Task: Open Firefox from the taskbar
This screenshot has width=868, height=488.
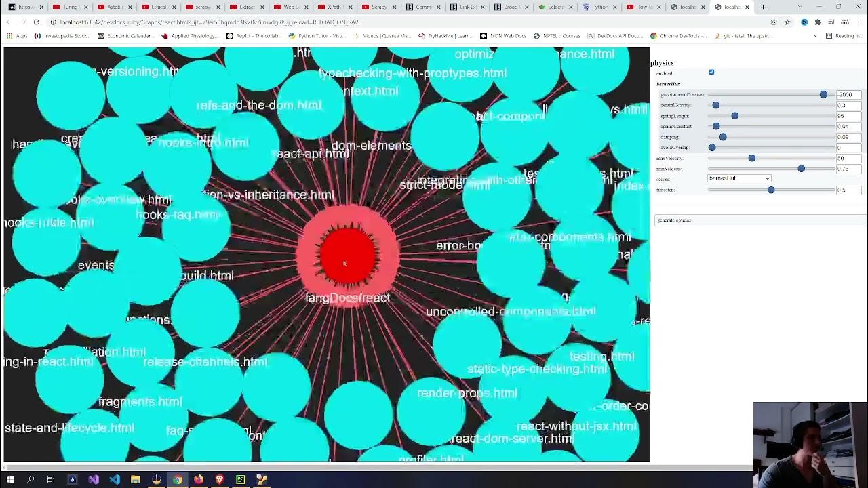Action: point(199,480)
